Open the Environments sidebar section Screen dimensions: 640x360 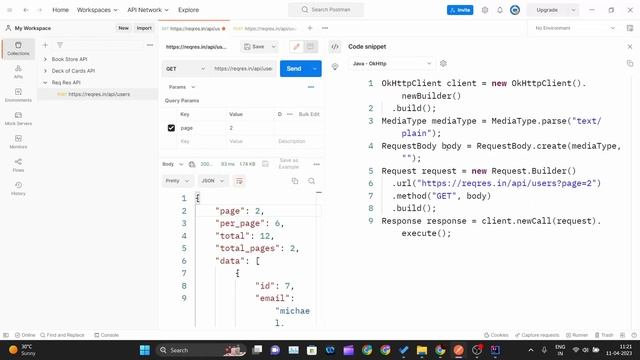pos(18,95)
